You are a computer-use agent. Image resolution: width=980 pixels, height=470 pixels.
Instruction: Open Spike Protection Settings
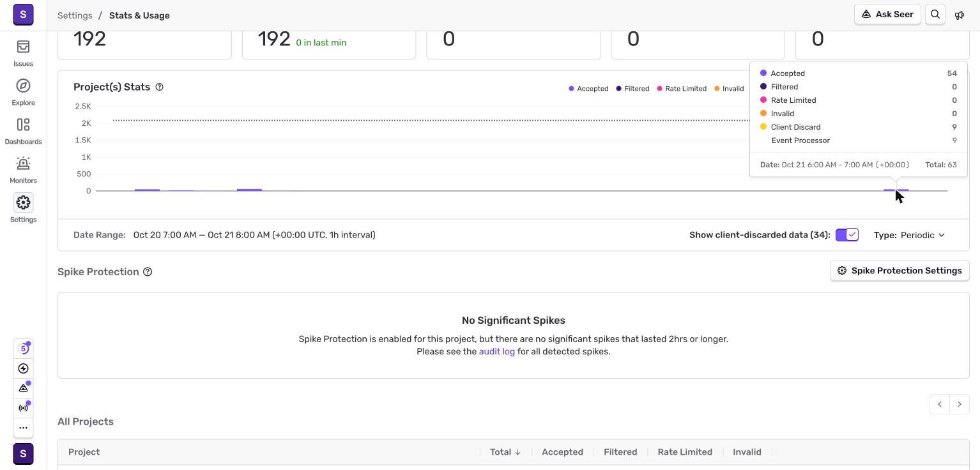coord(900,271)
